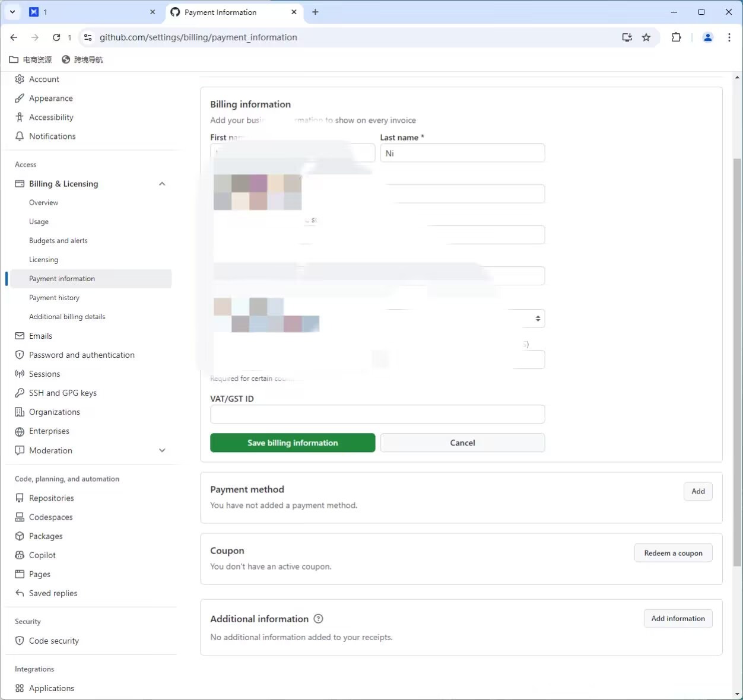This screenshot has width=743, height=700.
Task: Collapse the Billing & Licensing section
Action: 162,184
